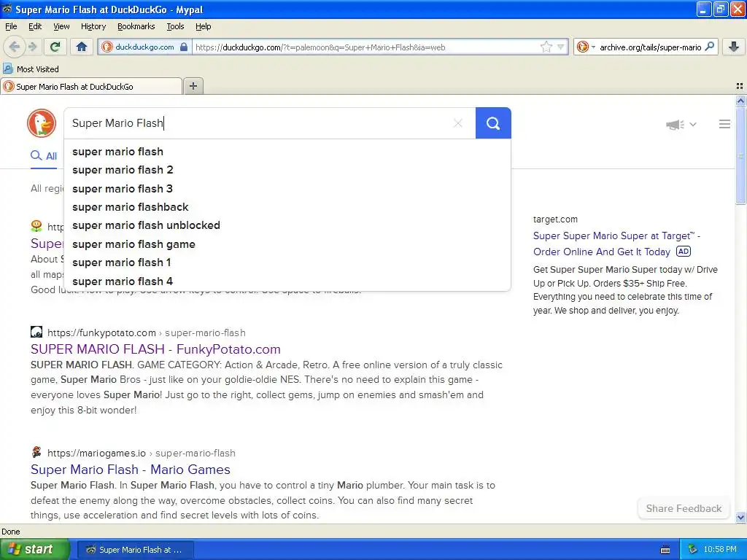Click the Share Feedback button
Image resolution: width=747 pixels, height=560 pixels.
(x=684, y=508)
